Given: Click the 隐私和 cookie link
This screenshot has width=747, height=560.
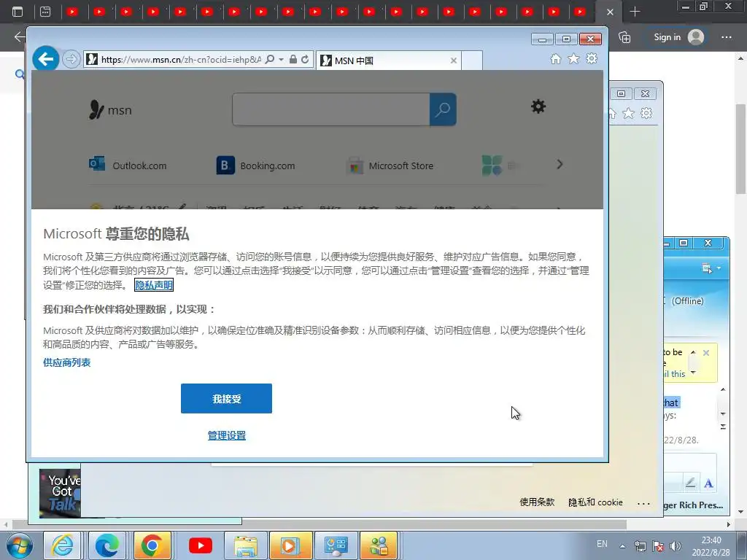Looking at the screenshot, I should coord(595,502).
